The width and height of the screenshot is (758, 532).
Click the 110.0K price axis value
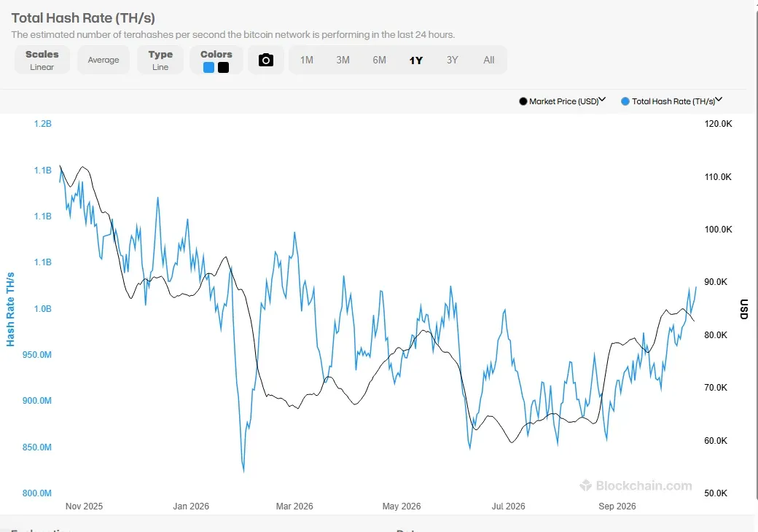coord(718,177)
